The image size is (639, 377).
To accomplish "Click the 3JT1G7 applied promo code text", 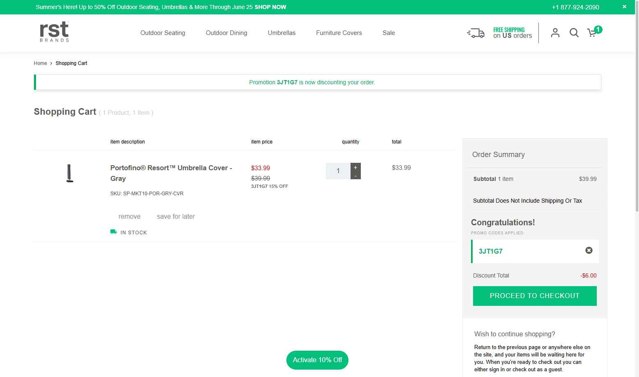I will 490,251.
